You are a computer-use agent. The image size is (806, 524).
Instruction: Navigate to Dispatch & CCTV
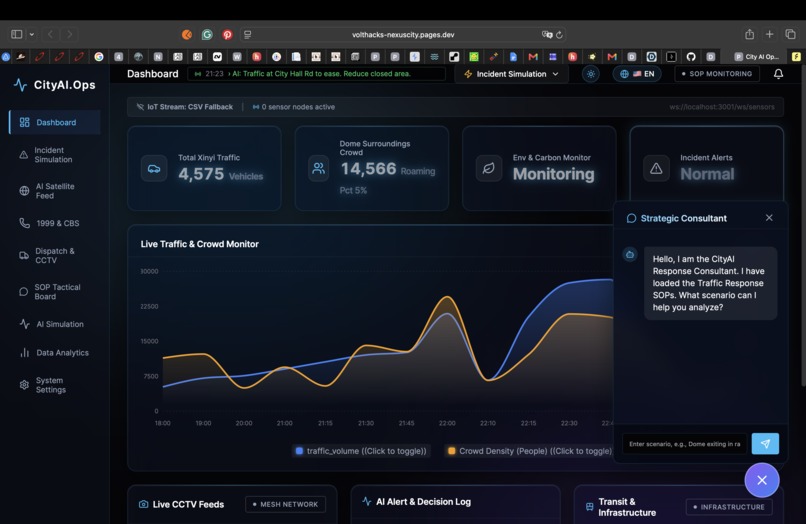(x=54, y=256)
